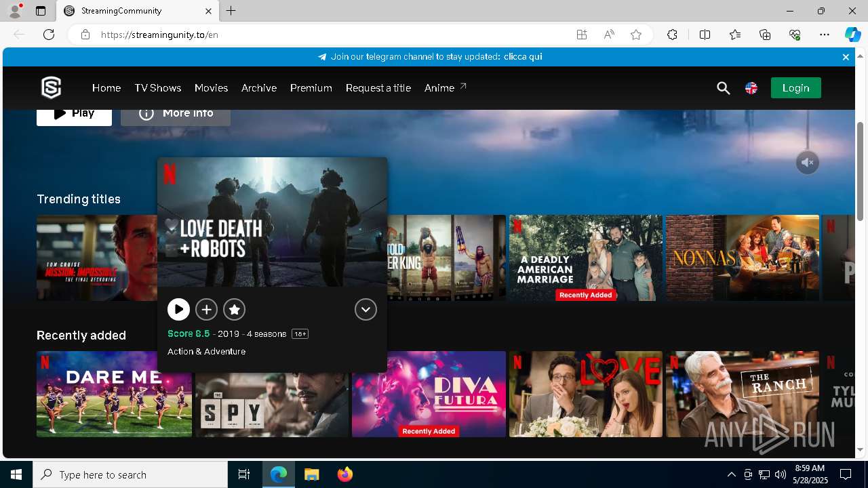Launch Firefox from the taskbar
This screenshot has height=488, width=868.
pyautogui.click(x=345, y=474)
